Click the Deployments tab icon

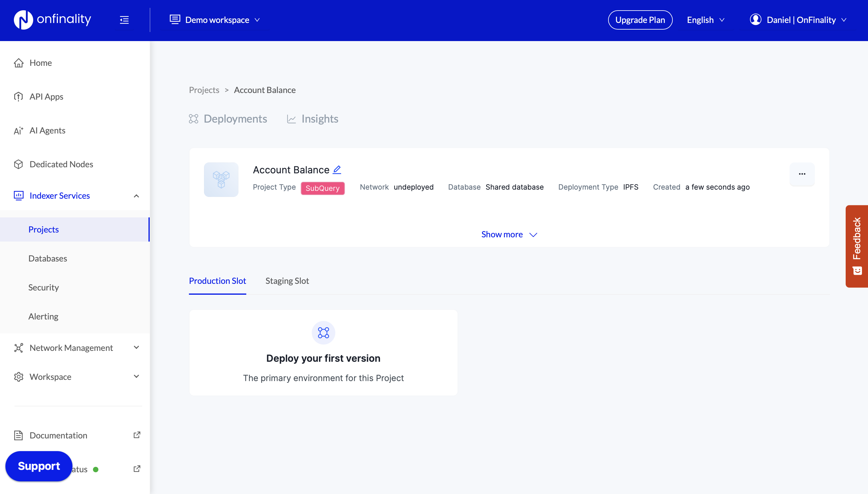[193, 119]
